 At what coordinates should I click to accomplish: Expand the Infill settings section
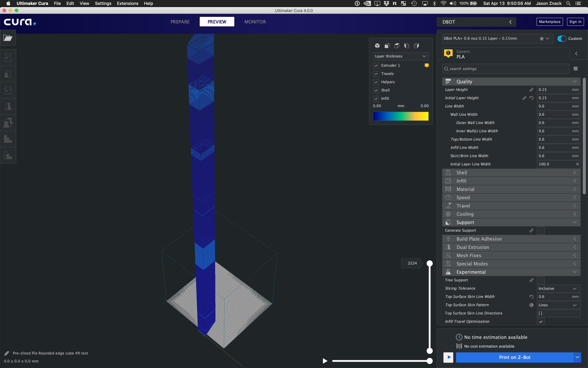click(x=511, y=181)
